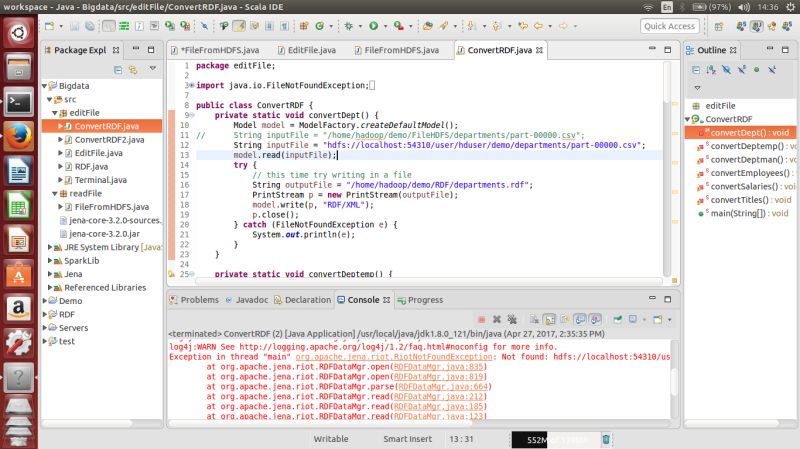Toggle Hide Local Types in Outline
This screenshot has height=449, width=800.
(772, 70)
